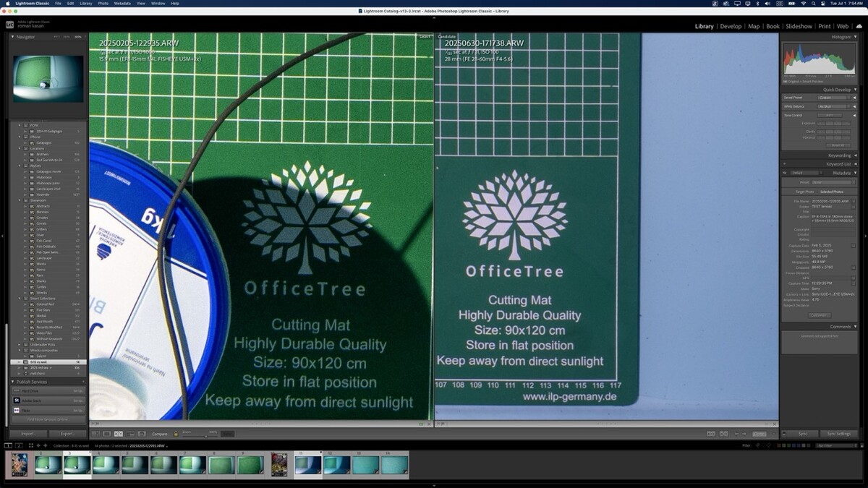
Task: Select the Hard Drive publish service
Action: [x=48, y=390]
